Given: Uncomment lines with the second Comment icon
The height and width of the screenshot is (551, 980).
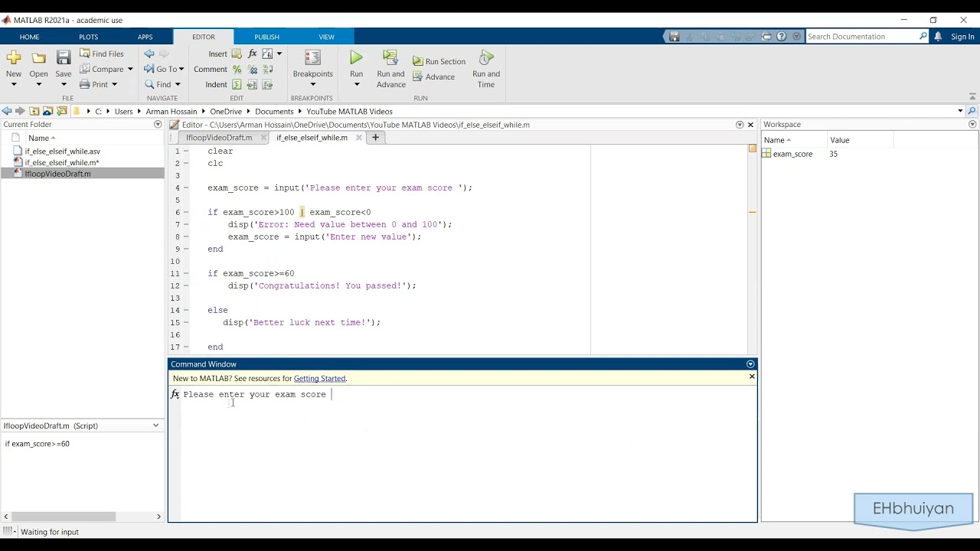Looking at the screenshot, I should pos(252,69).
